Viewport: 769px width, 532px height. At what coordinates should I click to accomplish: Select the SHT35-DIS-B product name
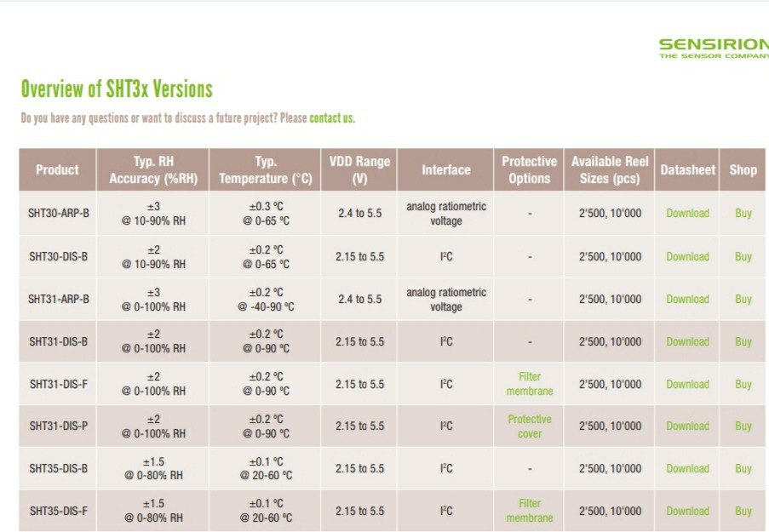pyautogui.click(x=59, y=468)
